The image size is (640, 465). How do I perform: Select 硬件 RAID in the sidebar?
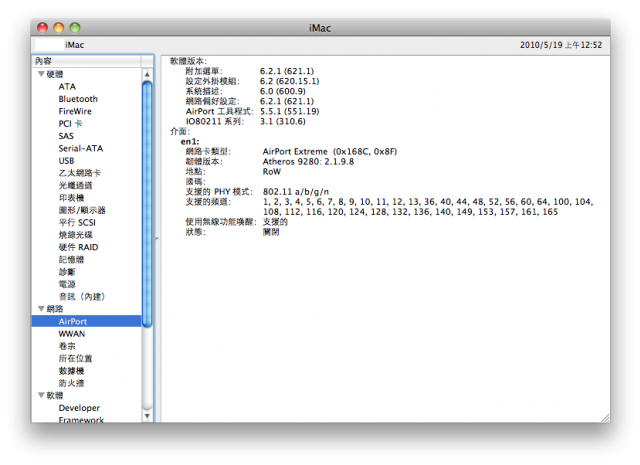78,247
